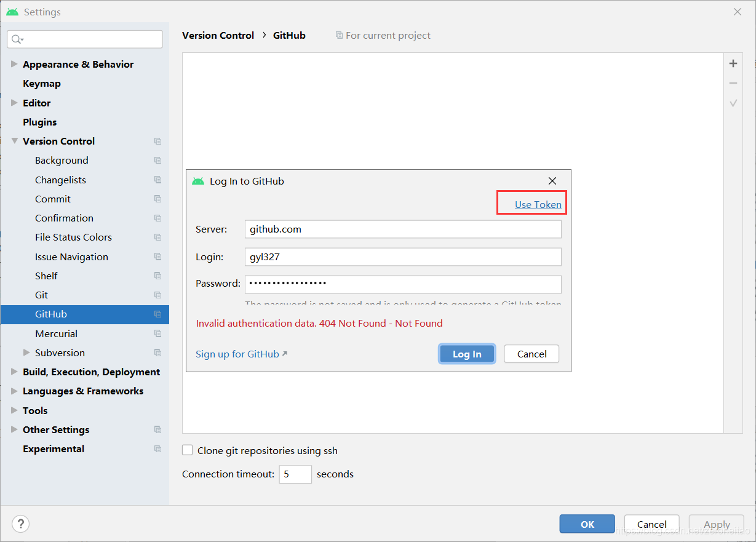
Task: Enable Clone git repositories using ssh
Action: coord(188,450)
